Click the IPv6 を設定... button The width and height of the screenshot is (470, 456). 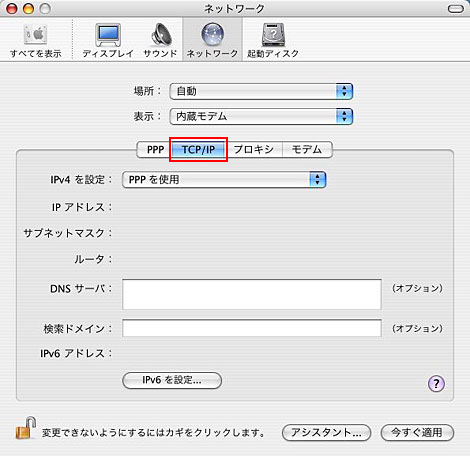click(x=172, y=380)
